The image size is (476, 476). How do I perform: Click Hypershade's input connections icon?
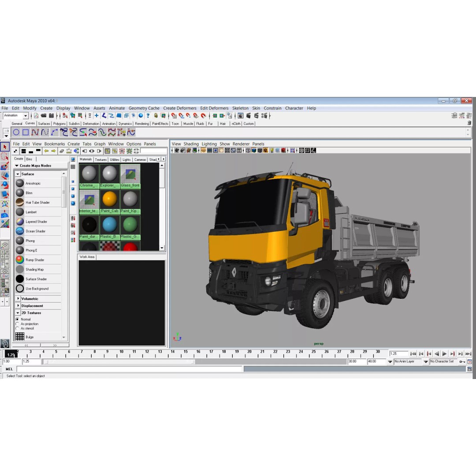coord(84,151)
